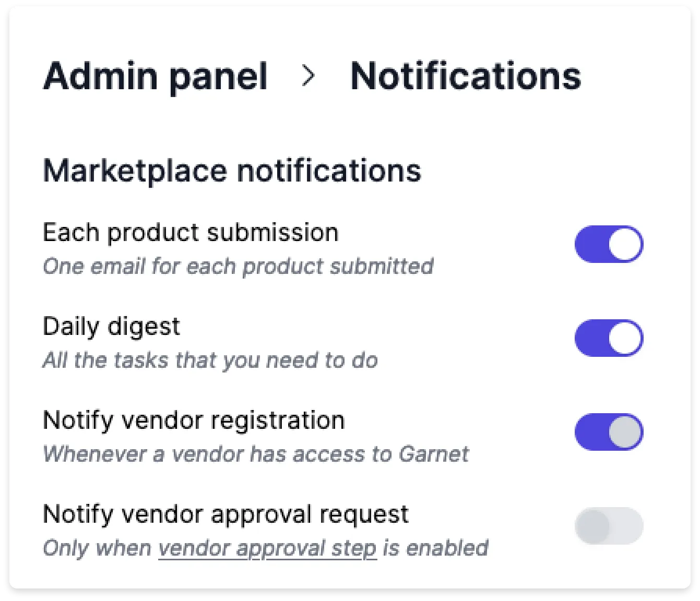Screen dimensions: 700x601
Task: Click the 'Whenever a vendor has access' description
Action: pyautogui.click(x=219, y=454)
